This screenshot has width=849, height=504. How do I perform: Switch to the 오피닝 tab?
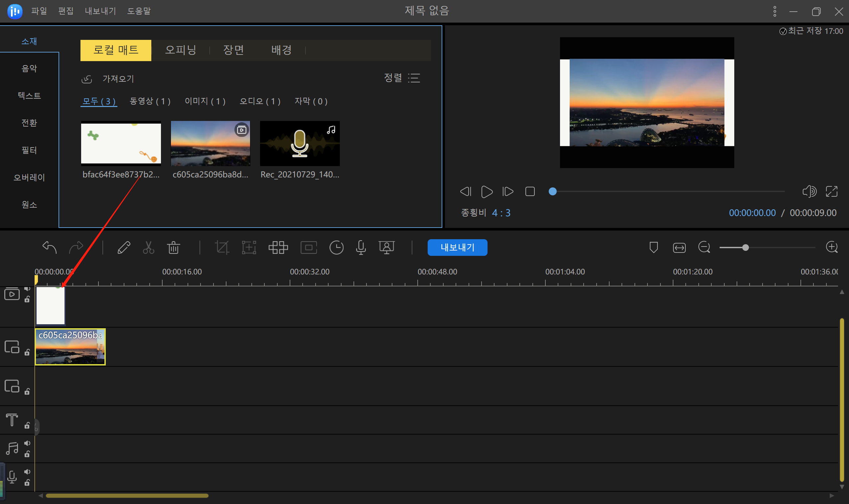(181, 50)
